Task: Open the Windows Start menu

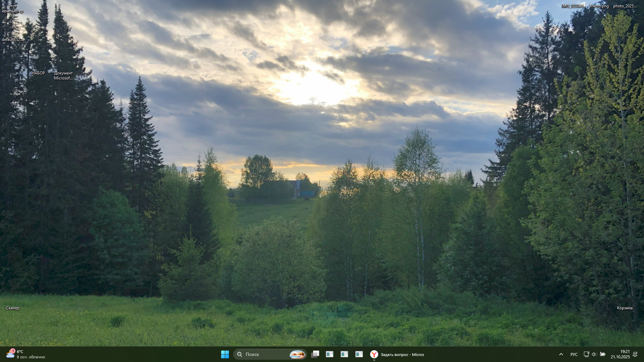Action: pos(225,354)
